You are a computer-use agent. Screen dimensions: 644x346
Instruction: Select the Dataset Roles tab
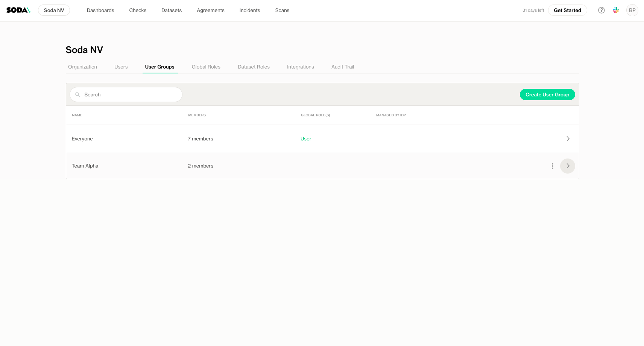254,67
